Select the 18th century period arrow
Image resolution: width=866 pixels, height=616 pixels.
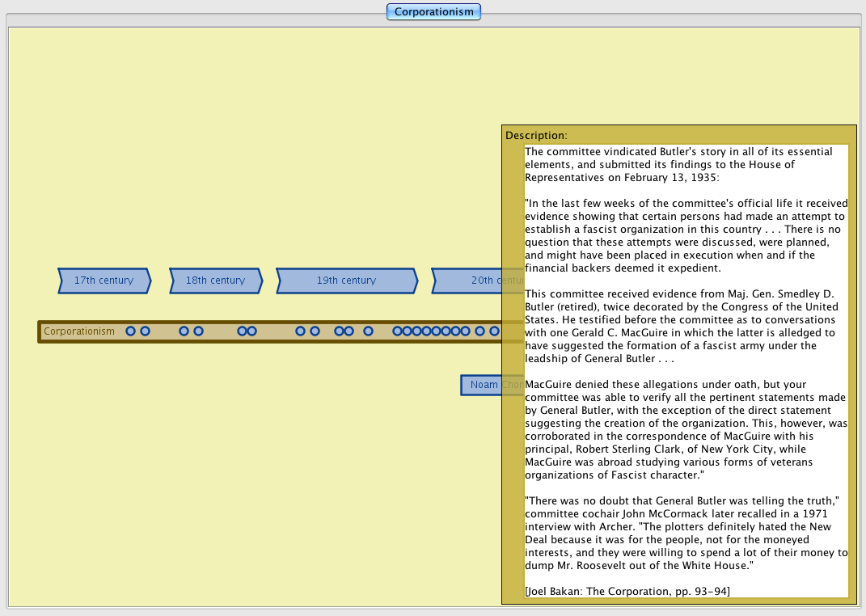(x=215, y=281)
